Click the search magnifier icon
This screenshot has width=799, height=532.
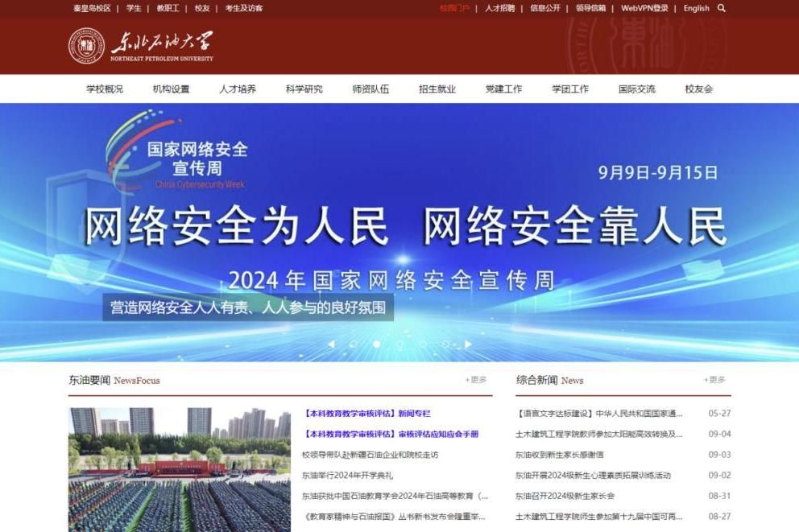[x=721, y=8]
